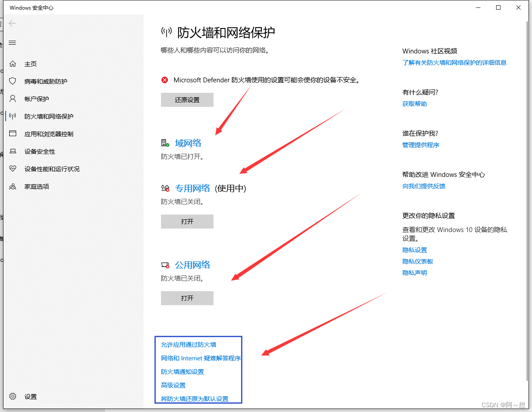The width and height of the screenshot is (532, 412).
Task: Click 管理提供程序 link
Action: (x=421, y=145)
